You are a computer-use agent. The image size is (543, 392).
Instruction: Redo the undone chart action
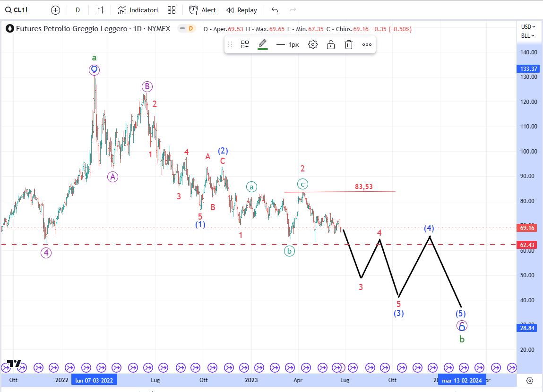pyautogui.click(x=293, y=10)
